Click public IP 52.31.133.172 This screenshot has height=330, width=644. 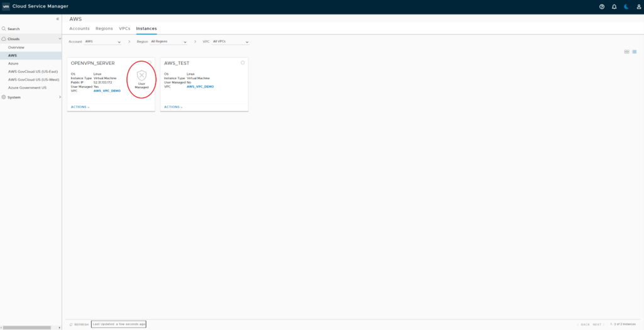(x=103, y=82)
